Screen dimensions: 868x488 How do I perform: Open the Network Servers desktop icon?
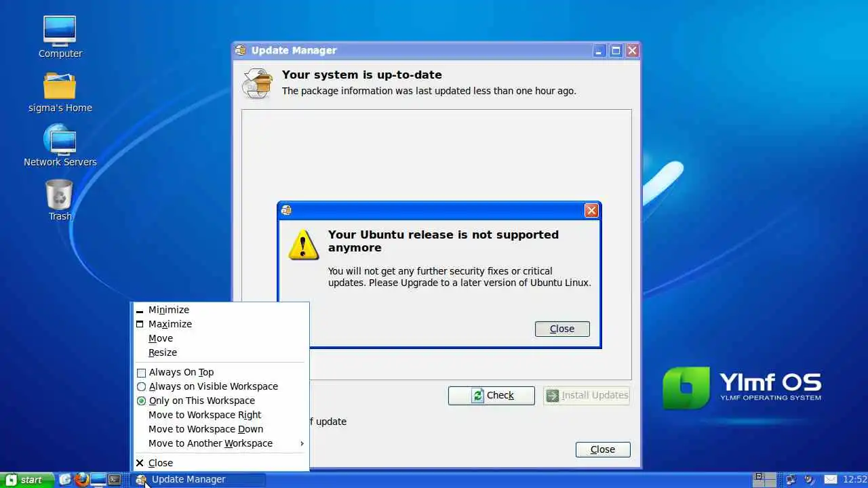point(60,140)
